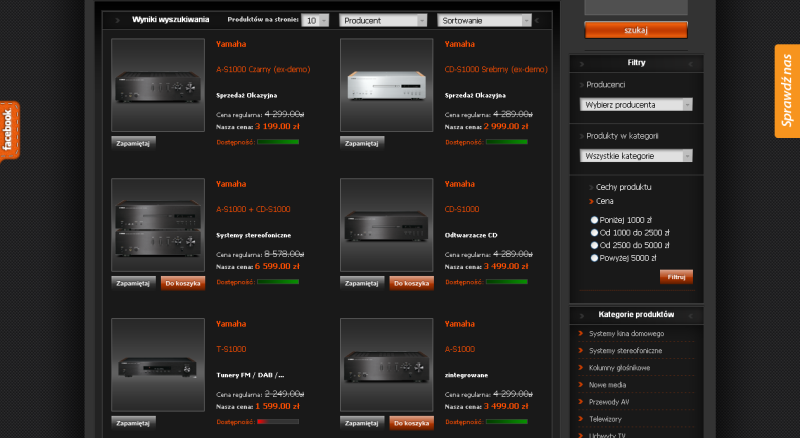The image size is (800, 438).
Task: Click thumbnail of A-S1000 Czarny amplifier
Action: [158, 85]
